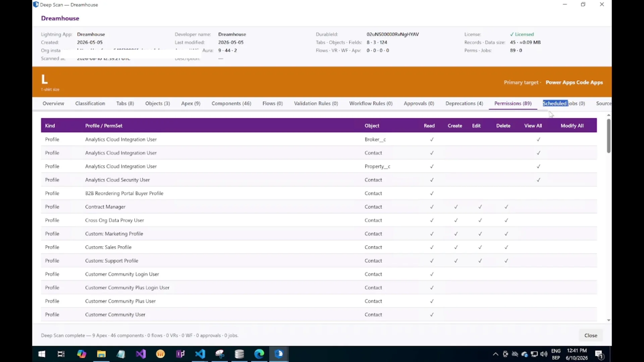Click the Deep Scan shield icon in title bar

pyautogui.click(x=36, y=4)
